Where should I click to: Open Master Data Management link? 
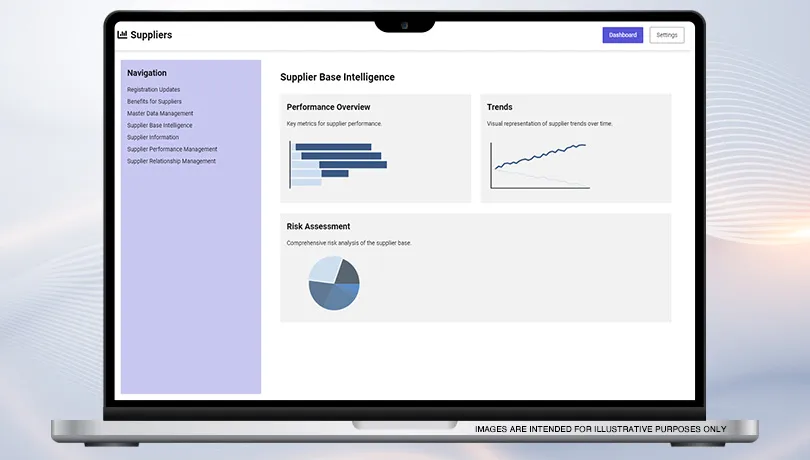(x=160, y=114)
